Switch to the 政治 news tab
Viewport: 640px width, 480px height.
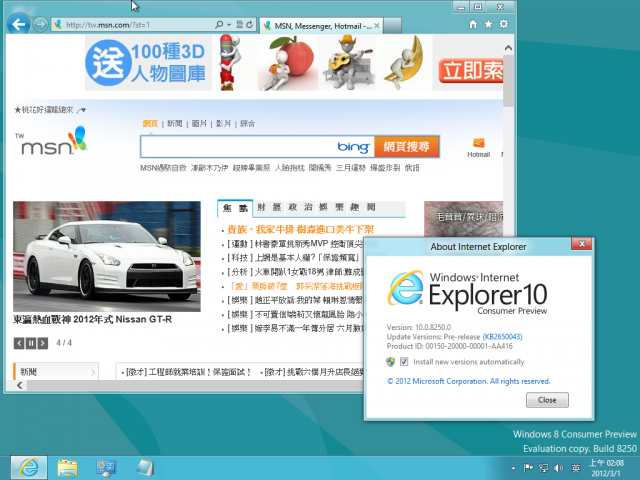coord(300,207)
